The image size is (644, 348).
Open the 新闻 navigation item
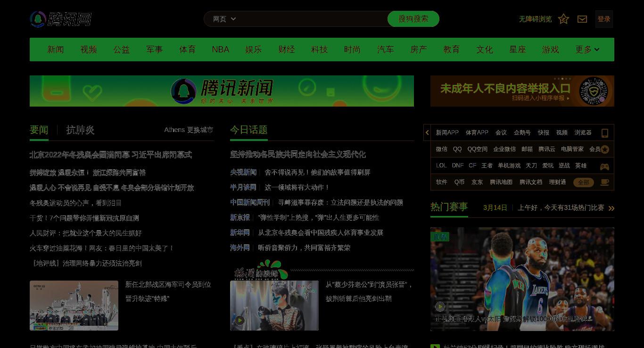(56, 50)
